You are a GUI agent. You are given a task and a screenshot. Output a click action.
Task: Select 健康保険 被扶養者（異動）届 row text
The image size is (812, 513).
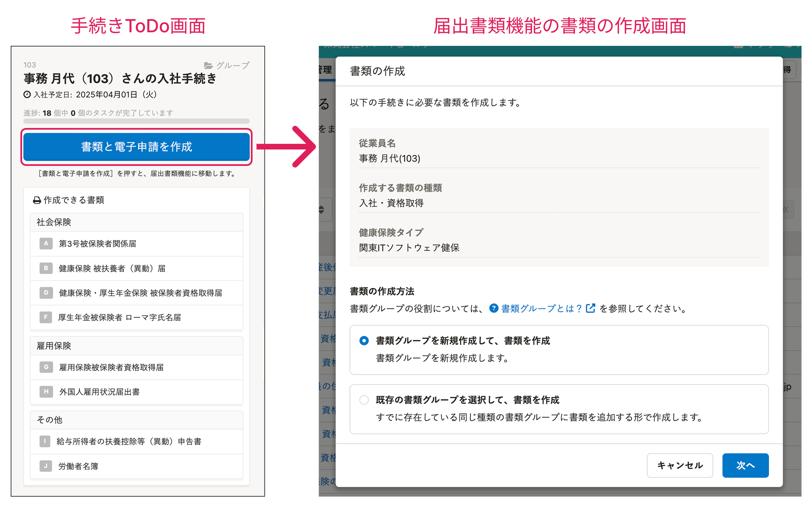click(x=112, y=268)
